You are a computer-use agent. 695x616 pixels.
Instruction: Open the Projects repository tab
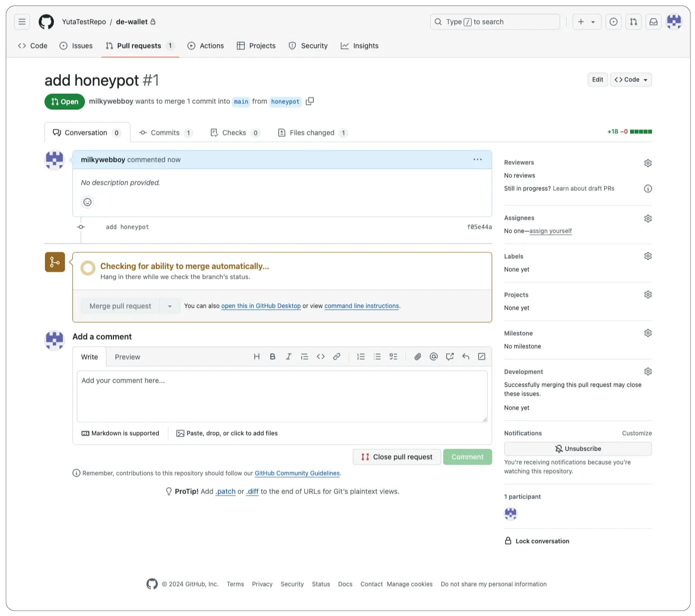pos(256,46)
